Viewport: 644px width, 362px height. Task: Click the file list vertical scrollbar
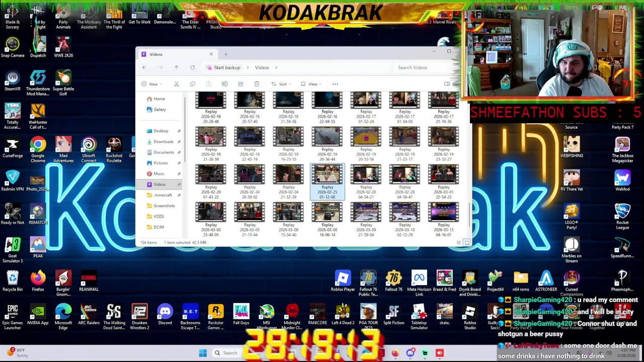coord(469,215)
